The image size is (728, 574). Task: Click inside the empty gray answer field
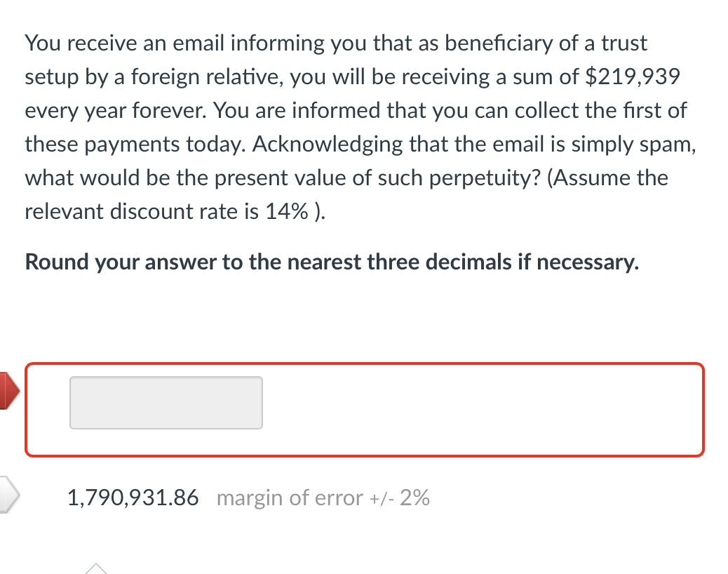(x=166, y=403)
